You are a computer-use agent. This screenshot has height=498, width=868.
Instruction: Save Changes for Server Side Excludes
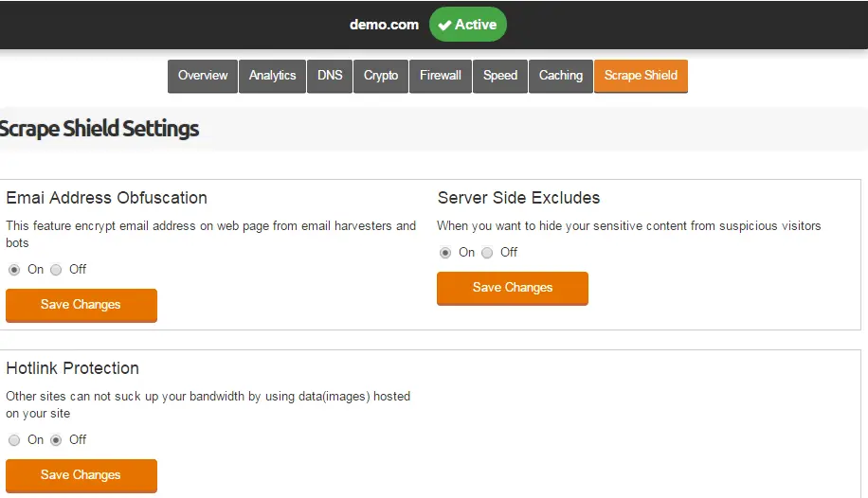[513, 288]
